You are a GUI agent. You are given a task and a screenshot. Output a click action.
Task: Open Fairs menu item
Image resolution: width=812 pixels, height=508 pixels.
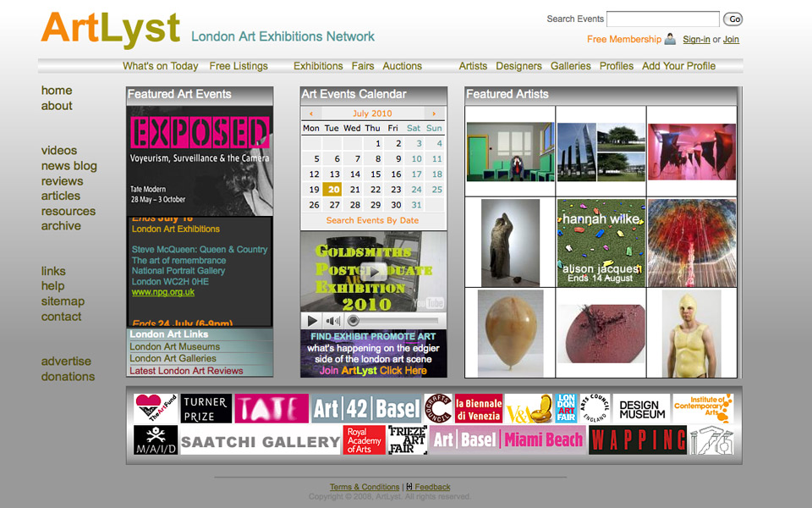363,66
